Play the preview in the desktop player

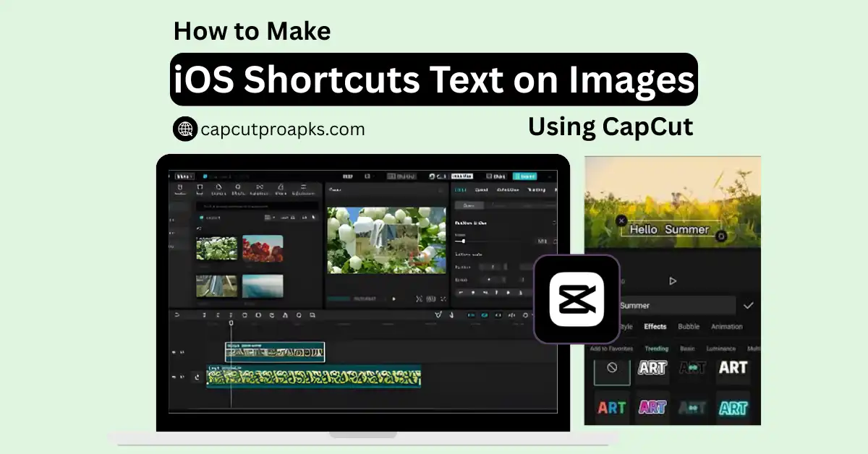tap(393, 299)
